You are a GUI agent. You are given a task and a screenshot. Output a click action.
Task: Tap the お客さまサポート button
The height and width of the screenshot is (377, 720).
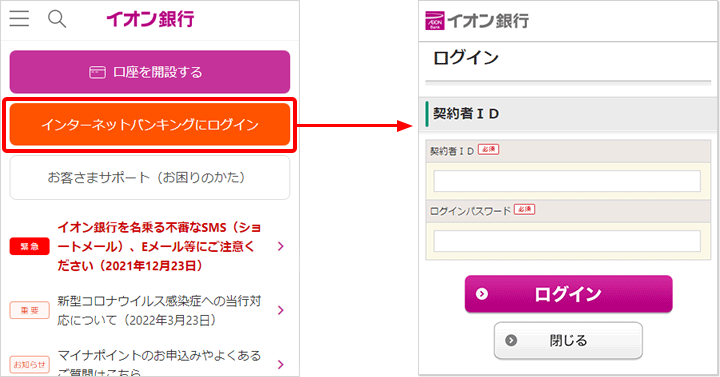(150, 177)
